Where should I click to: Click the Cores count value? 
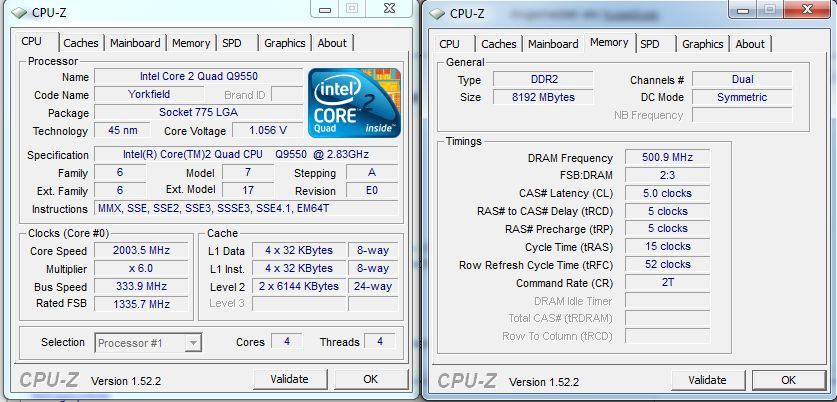pyautogui.click(x=287, y=341)
